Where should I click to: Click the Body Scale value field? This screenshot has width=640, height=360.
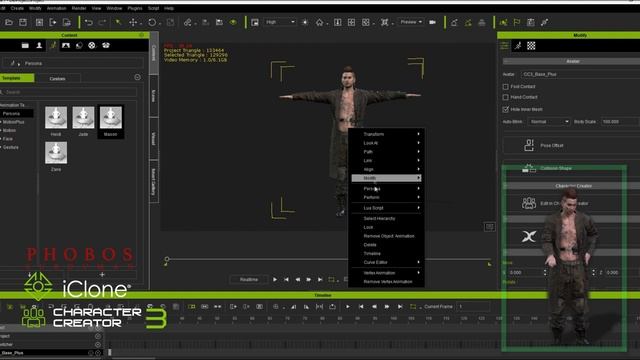[x=620, y=122]
